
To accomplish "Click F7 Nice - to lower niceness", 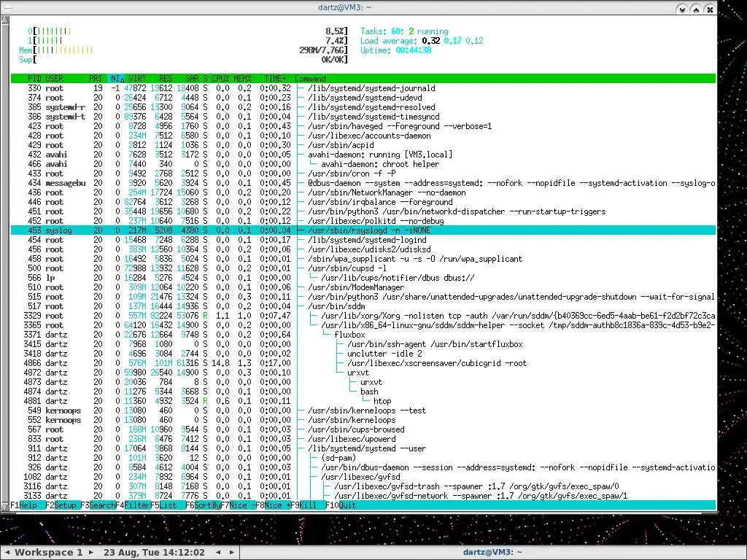I will 238,505.
